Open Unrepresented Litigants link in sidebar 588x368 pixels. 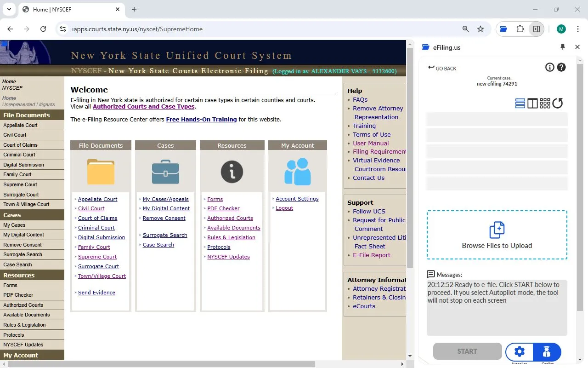point(28,104)
